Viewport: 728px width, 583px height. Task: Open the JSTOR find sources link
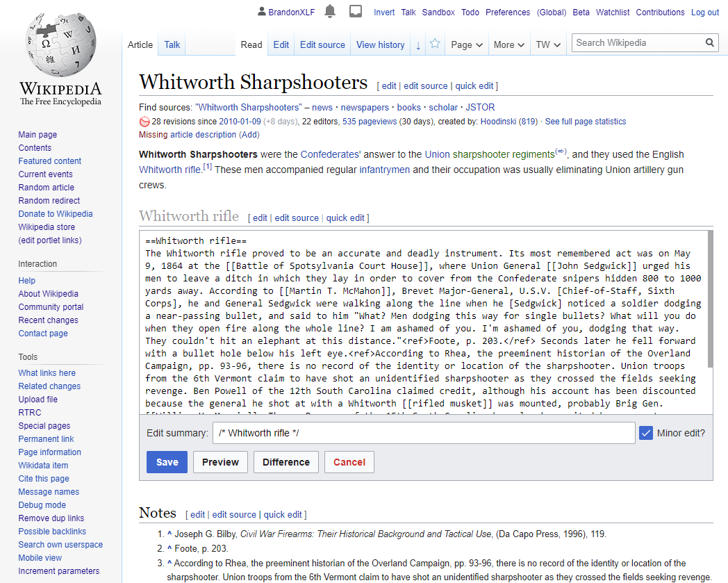[480, 107]
